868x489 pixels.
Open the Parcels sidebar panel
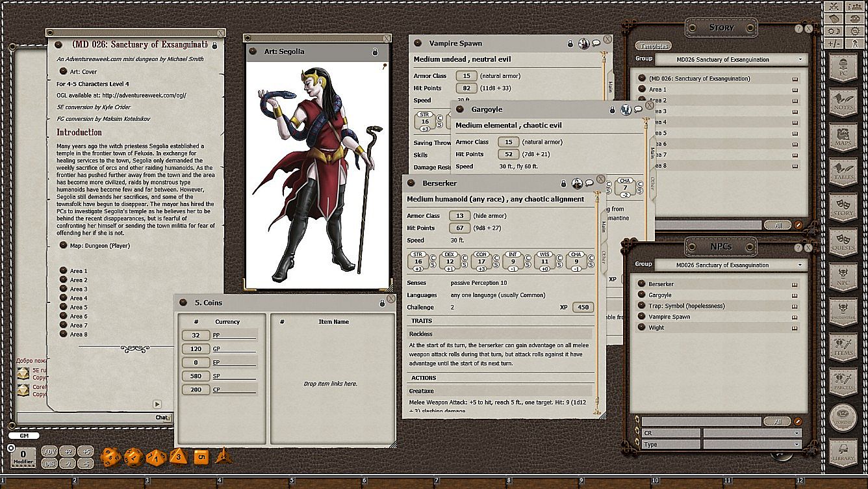843,383
